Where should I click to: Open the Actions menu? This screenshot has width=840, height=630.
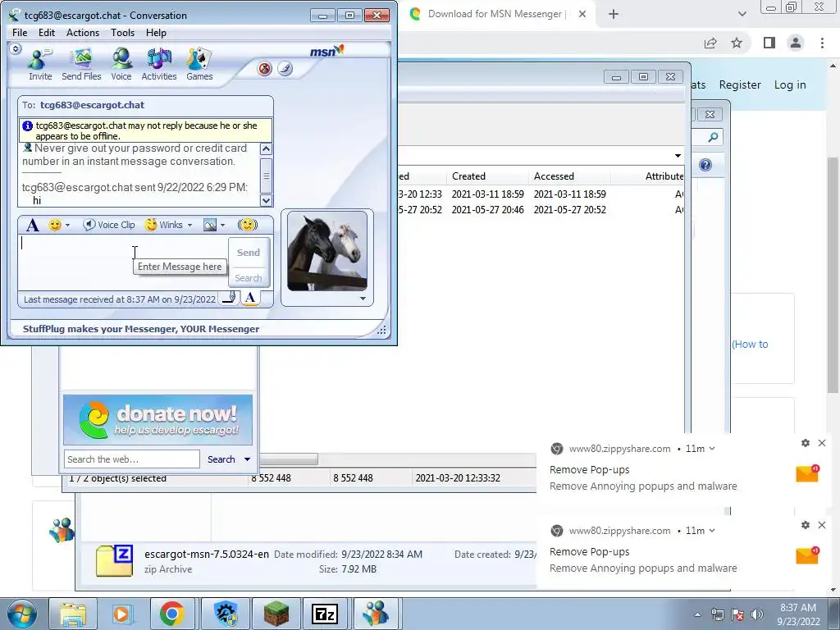click(83, 33)
